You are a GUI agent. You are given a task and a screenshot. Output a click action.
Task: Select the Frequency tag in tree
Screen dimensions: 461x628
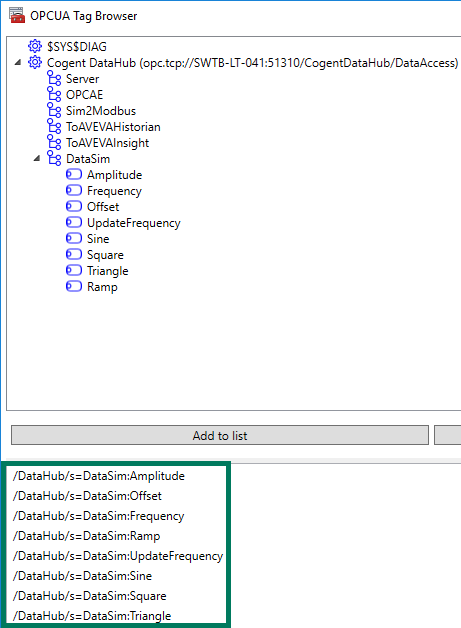(x=114, y=191)
